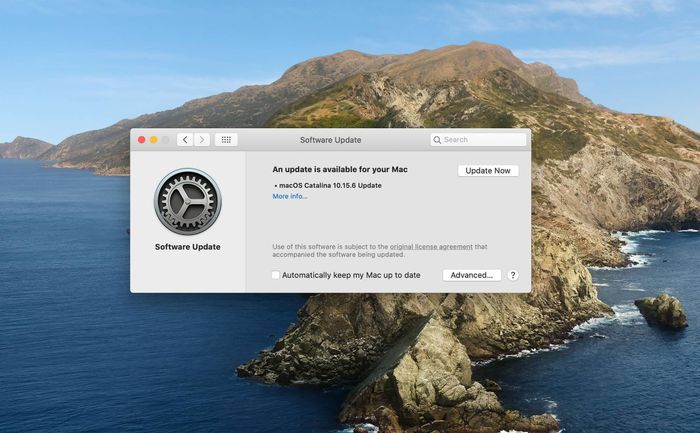Viewport: 700px width, 433px height.
Task: Select the macOS Catalina 10.15.6 Update item
Action: [x=328, y=185]
